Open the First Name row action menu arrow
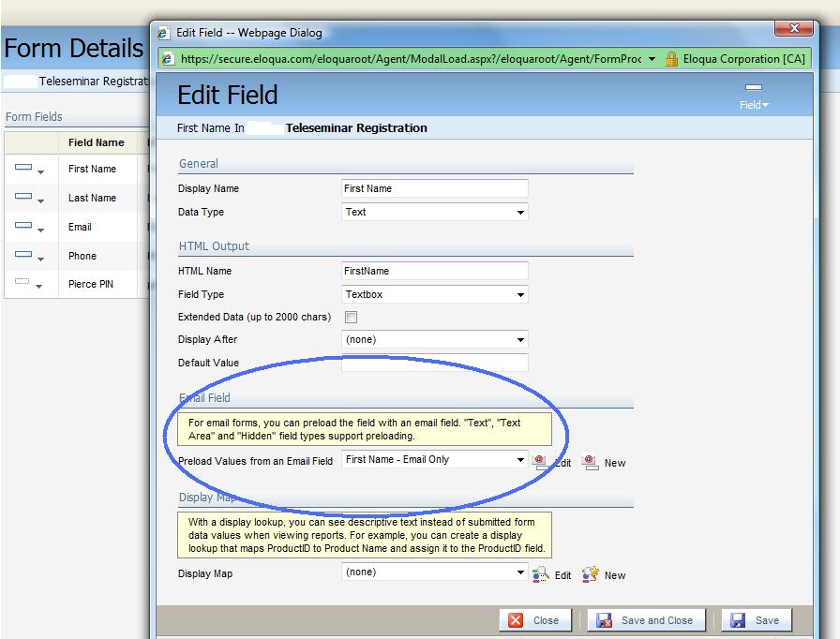Image resolution: width=840 pixels, height=639 pixels. coord(40,171)
